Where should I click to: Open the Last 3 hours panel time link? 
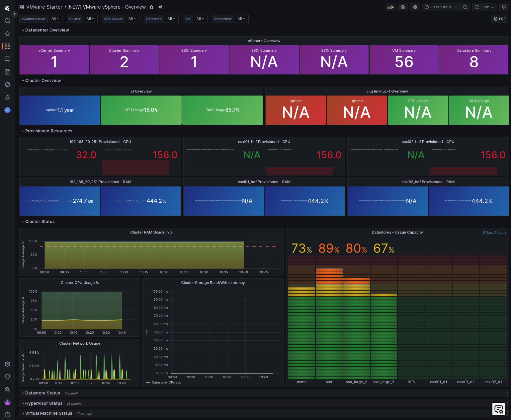point(495,233)
